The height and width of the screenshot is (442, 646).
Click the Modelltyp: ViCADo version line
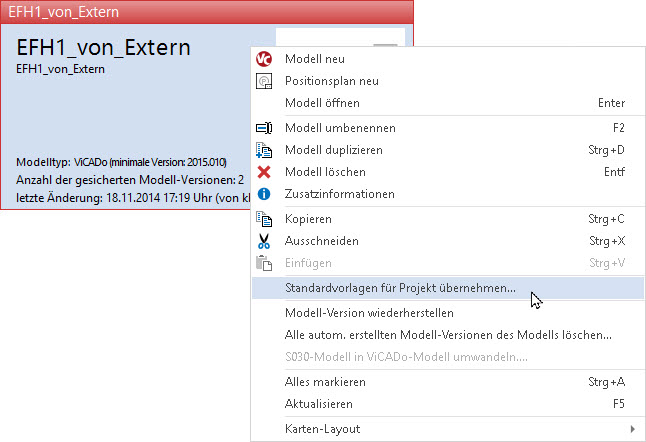[121, 162]
